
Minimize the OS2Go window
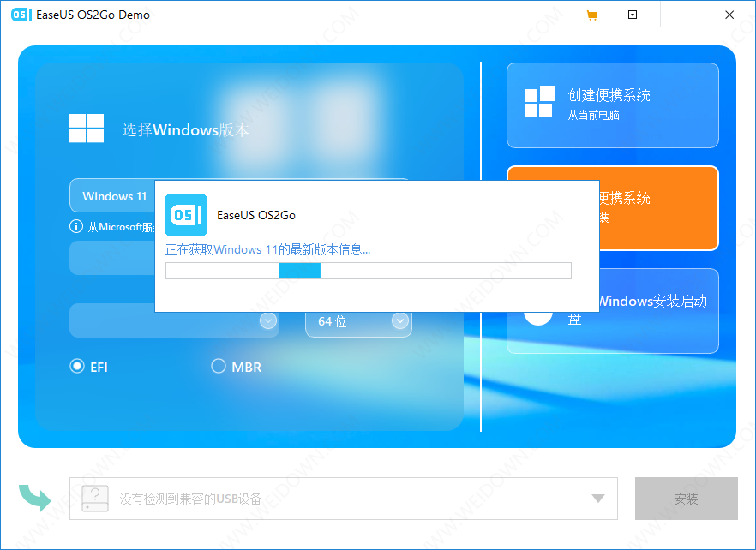point(688,15)
